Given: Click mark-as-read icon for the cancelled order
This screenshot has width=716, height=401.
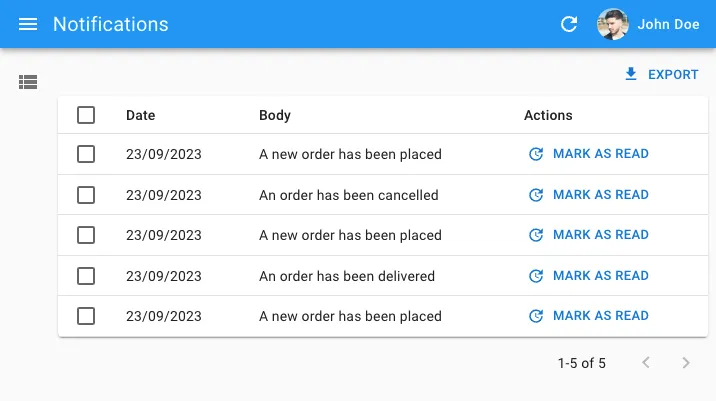Looking at the screenshot, I should 536,195.
